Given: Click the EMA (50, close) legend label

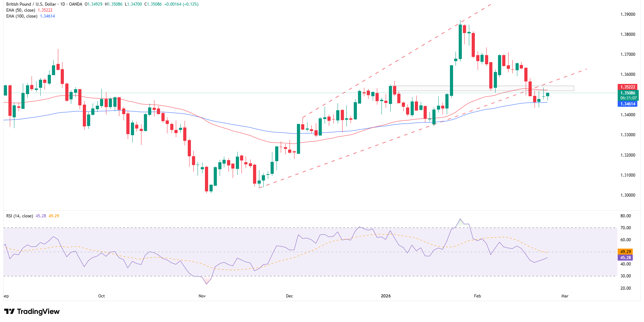Looking at the screenshot, I should tap(21, 10).
